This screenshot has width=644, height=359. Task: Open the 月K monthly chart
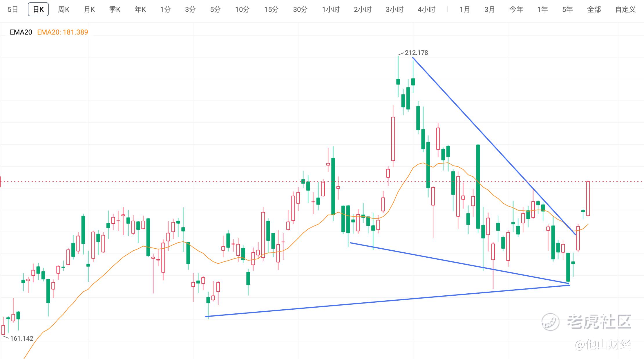(89, 10)
